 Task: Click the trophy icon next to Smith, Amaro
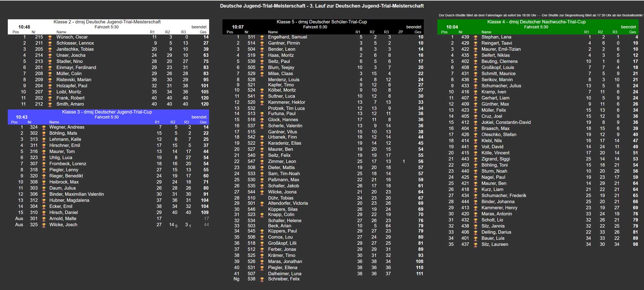[x=50, y=104]
